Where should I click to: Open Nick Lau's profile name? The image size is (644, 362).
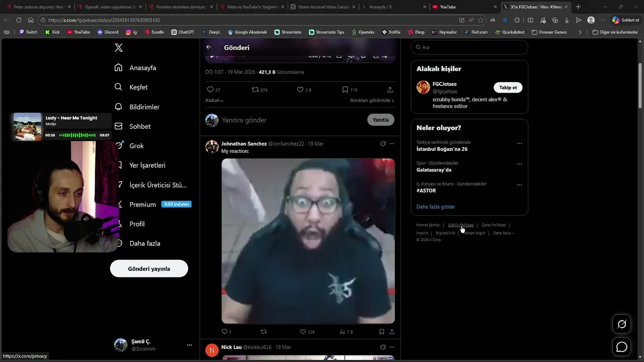click(231, 347)
